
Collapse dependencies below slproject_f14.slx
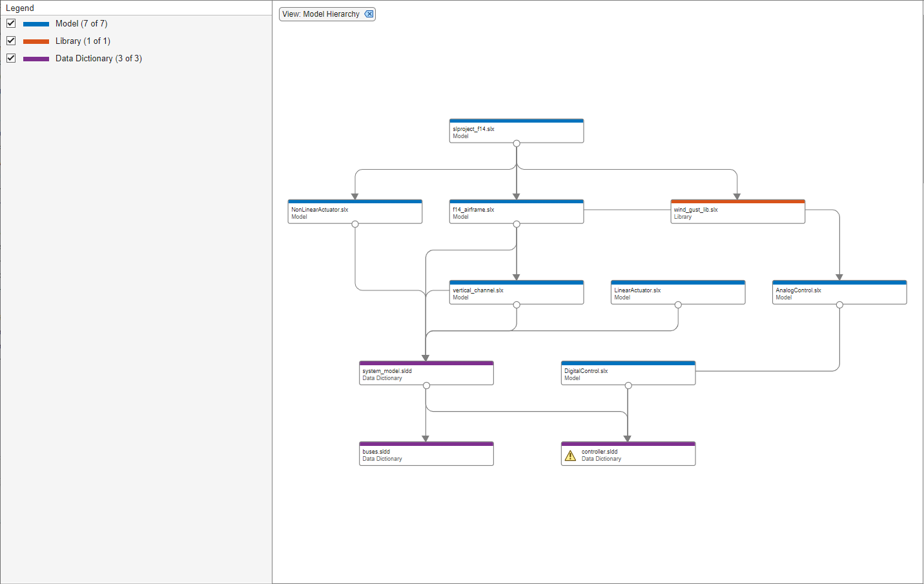point(516,144)
